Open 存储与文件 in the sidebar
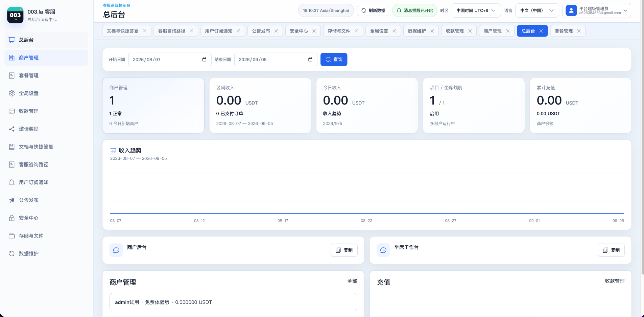The height and width of the screenshot is (317, 644). [x=46, y=236]
